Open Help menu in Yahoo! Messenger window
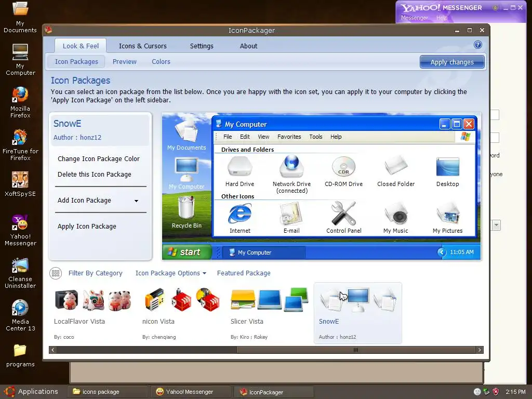The width and height of the screenshot is (532, 399). (442, 18)
